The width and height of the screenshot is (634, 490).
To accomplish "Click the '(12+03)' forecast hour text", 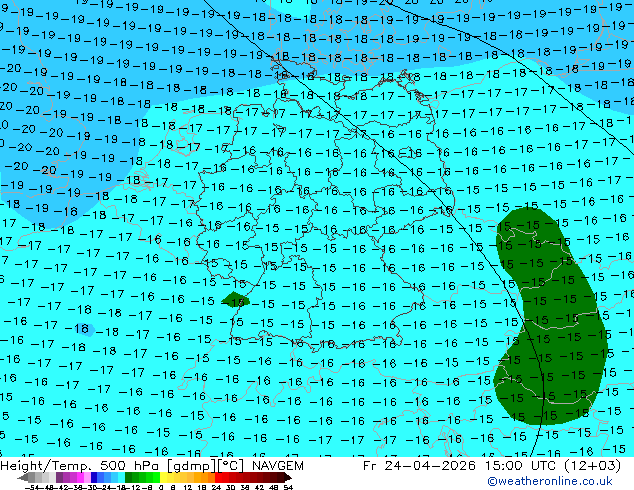I will (x=590, y=466).
